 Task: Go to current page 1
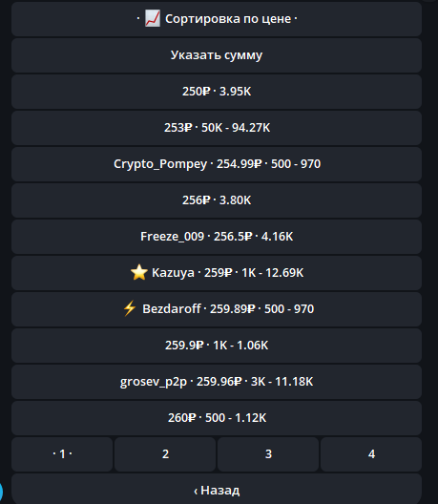62,454
